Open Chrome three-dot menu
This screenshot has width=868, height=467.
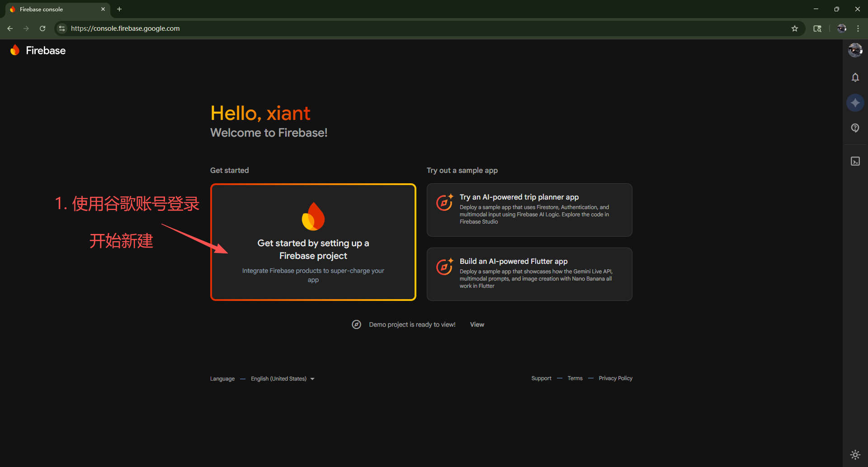click(x=858, y=29)
